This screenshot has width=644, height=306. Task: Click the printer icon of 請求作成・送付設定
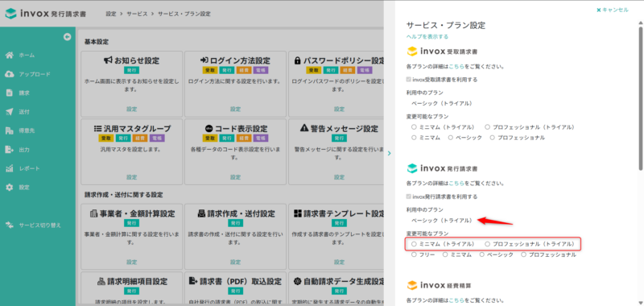202,213
